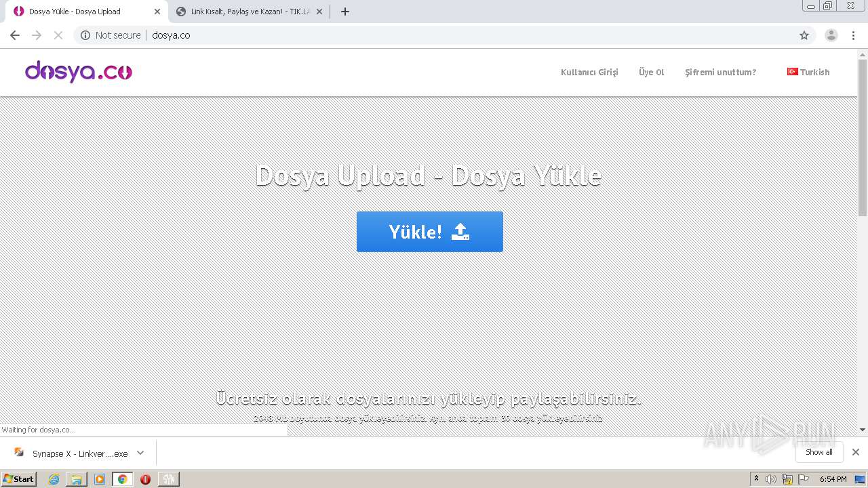Restore down the Chrome window
The width and height of the screenshot is (868, 488).
(828, 6)
